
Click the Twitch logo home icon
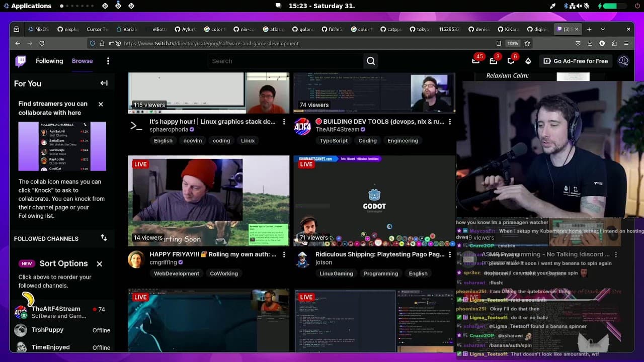21,61
